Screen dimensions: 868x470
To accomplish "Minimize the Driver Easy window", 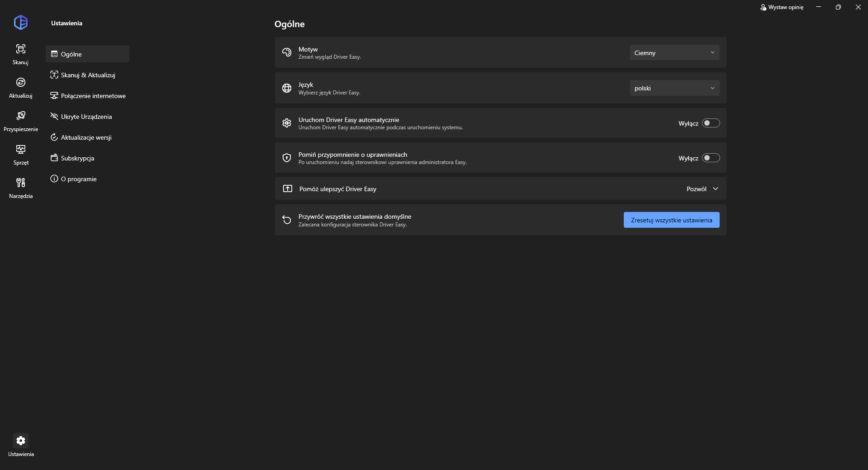I will pyautogui.click(x=818, y=7).
